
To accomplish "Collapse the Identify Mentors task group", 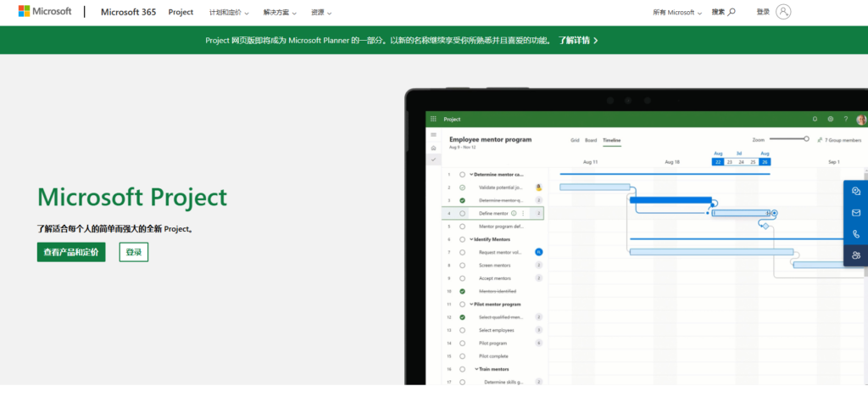I will [x=471, y=239].
